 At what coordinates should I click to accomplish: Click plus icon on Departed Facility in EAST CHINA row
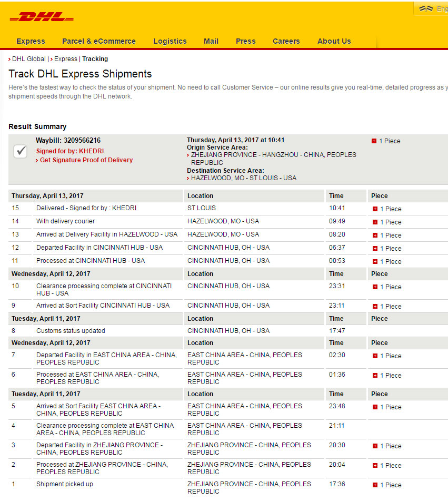point(375,356)
